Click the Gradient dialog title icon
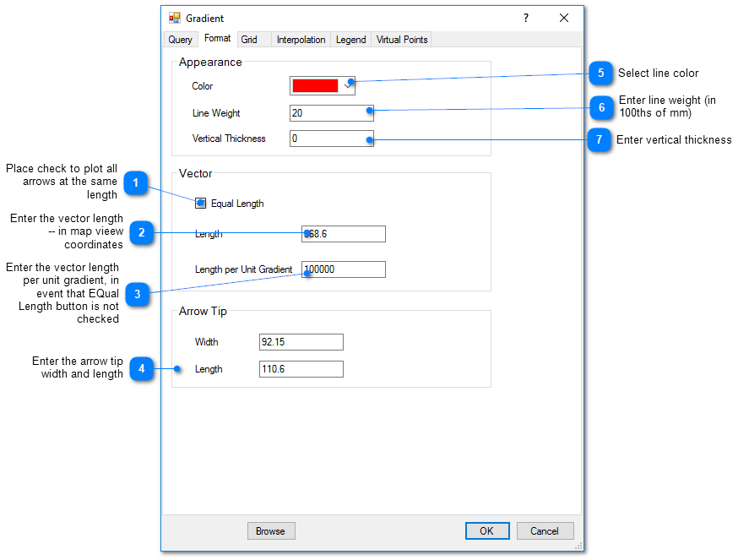This screenshot has height=560, width=738. click(x=175, y=18)
